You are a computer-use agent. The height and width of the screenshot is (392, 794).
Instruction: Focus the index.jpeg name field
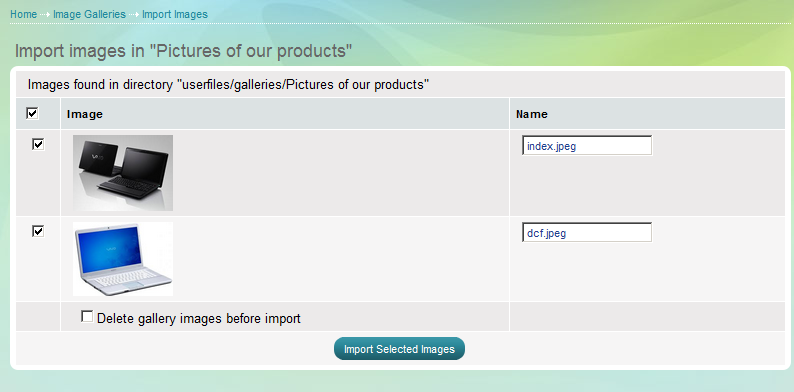tap(587, 145)
